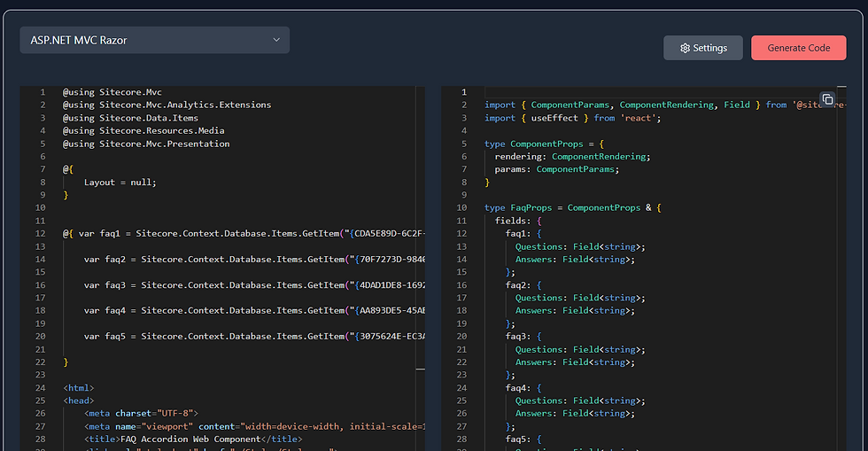Viewport: 868px width, 451px height.
Task: Click left editor line number 12
Action: coord(41,234)
